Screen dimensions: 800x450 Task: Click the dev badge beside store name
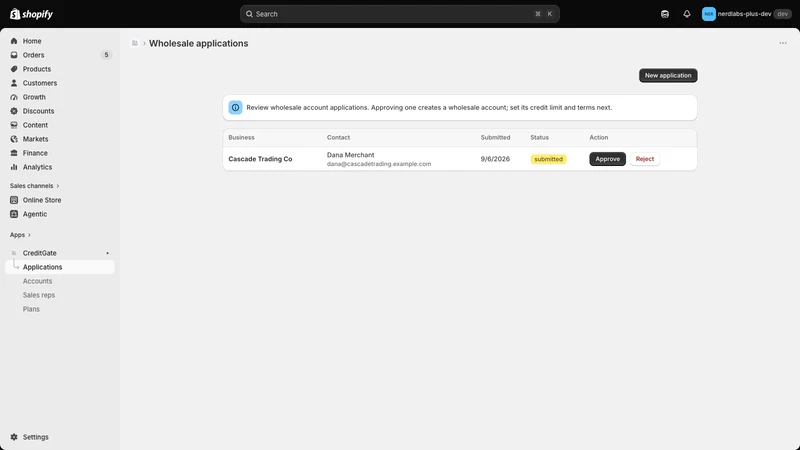[783, 14]
